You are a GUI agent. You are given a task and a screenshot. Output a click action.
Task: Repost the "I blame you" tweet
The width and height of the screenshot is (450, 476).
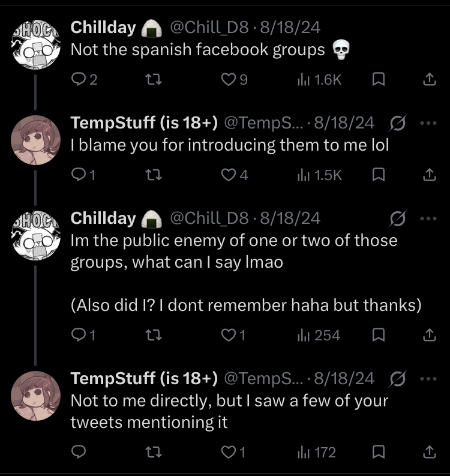154,175
